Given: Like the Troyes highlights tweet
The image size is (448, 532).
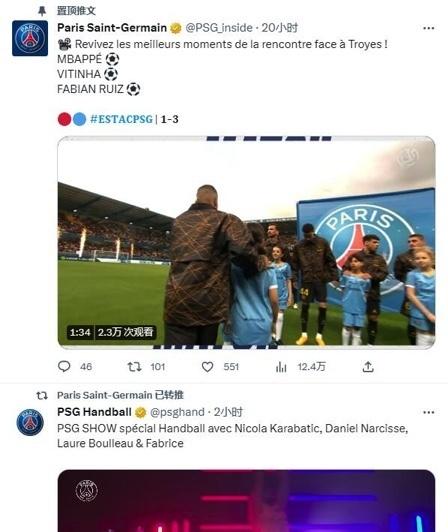Looking at the screenshot, I should click(207, 366).
